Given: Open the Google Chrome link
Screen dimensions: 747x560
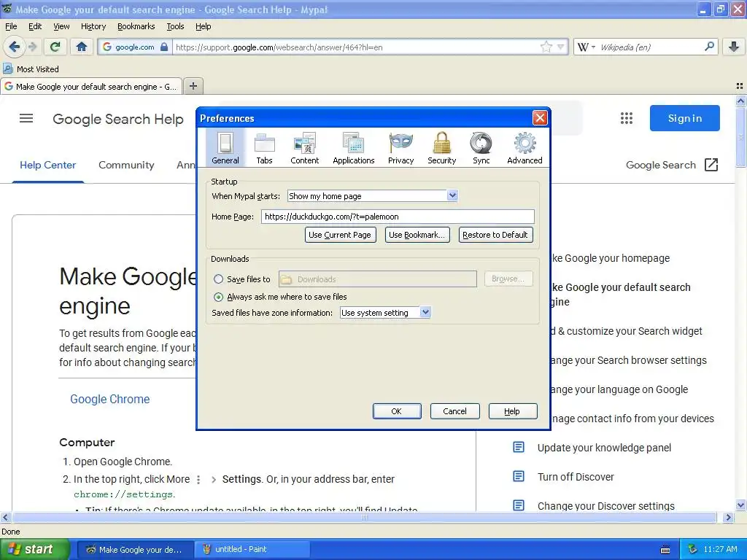Looking at the screenshot, I should click(110, 399).
